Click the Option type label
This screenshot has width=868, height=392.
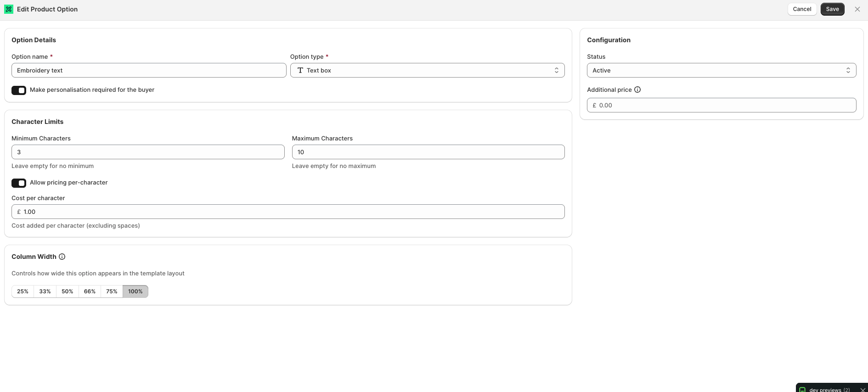click(307, 56)
